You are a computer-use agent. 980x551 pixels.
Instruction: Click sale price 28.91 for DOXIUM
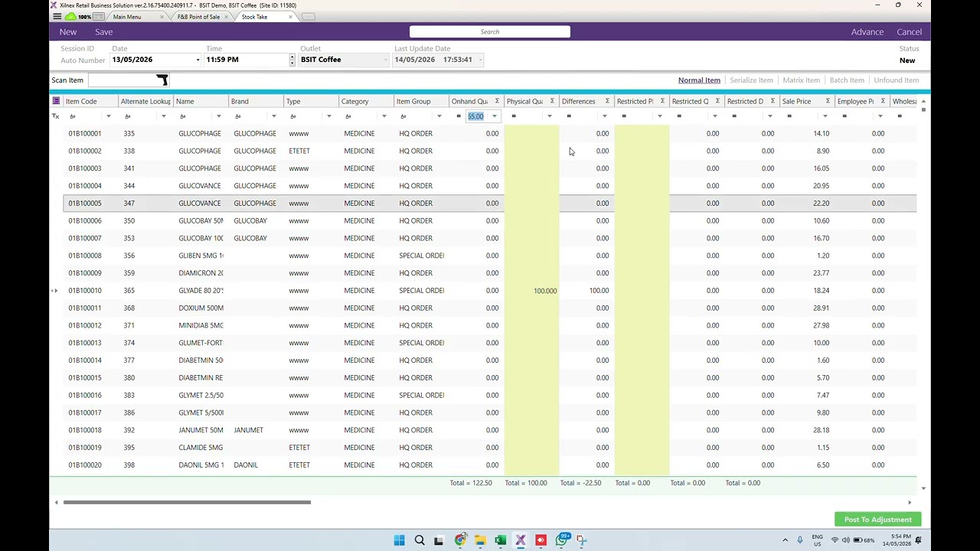point(807,308)
